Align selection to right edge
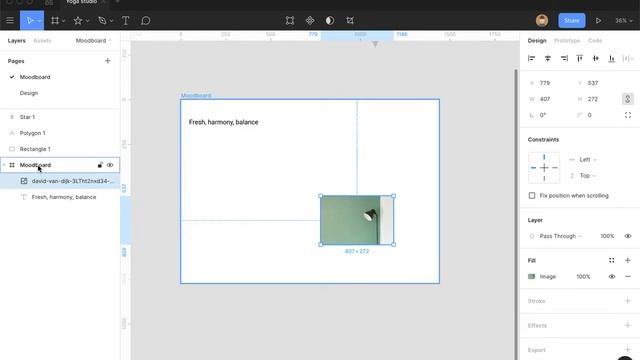The image size is (640, 360). tap(564, 58)
